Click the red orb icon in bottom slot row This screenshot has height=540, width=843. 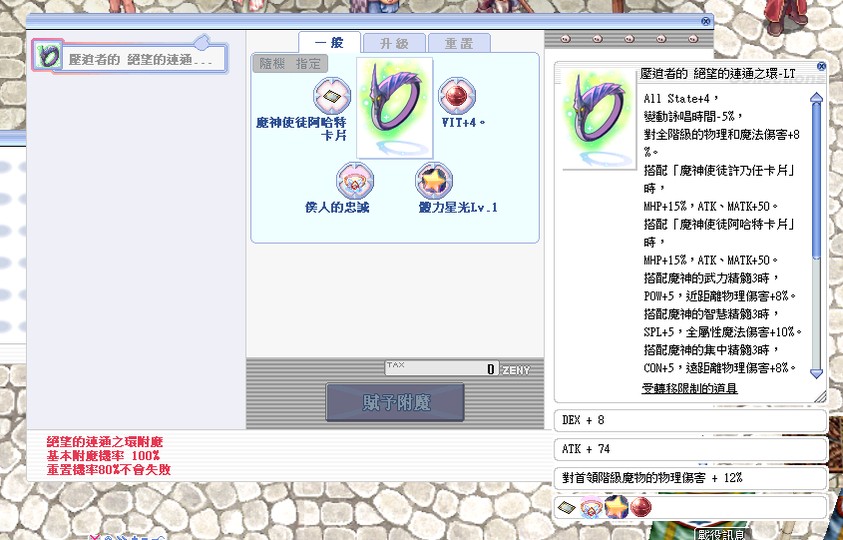[639, 508]
